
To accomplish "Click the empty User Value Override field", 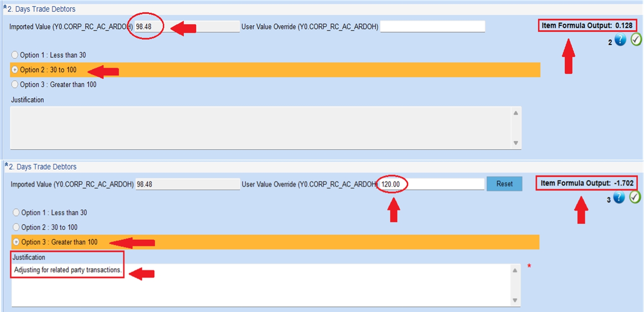I will (x=432, y=27).
